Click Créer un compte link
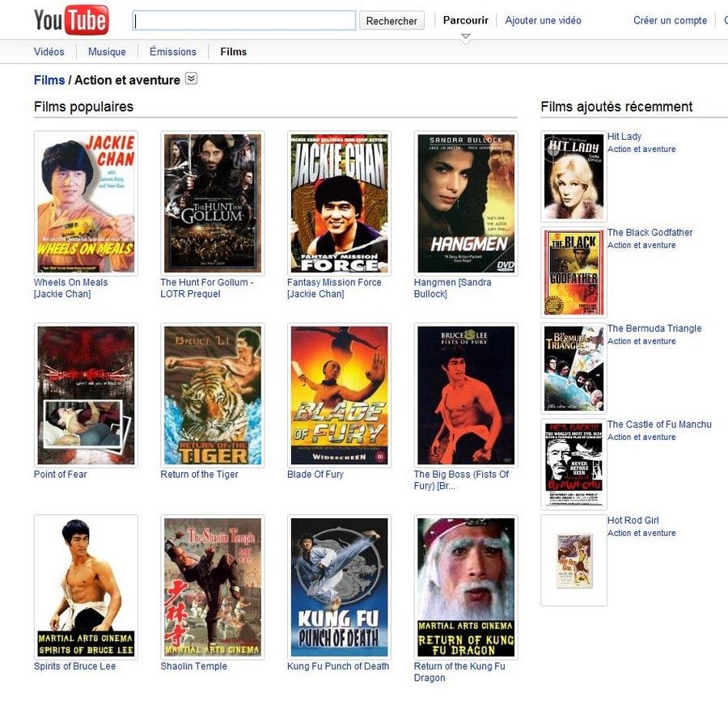 coord(670,21)
